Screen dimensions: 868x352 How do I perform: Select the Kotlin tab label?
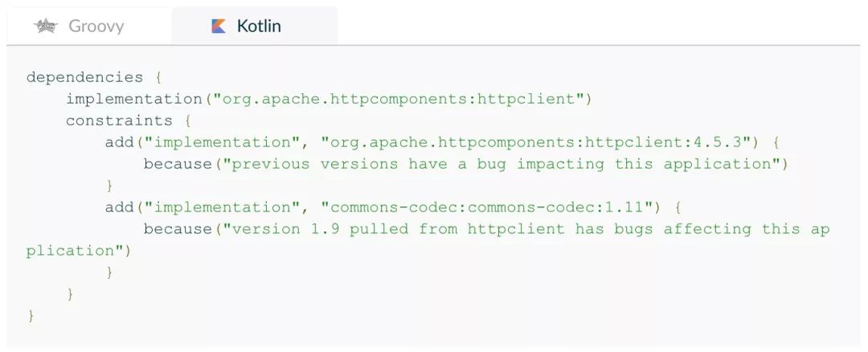point(259,27)
